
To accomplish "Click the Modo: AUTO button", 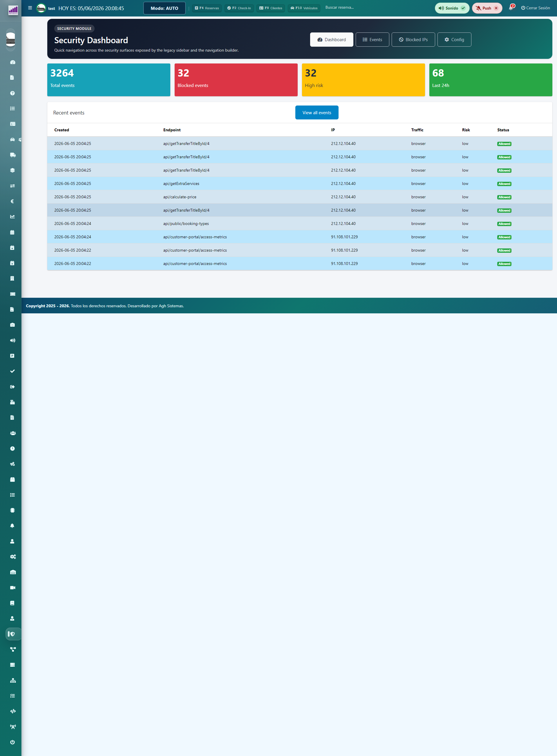I will click(164, 8).
